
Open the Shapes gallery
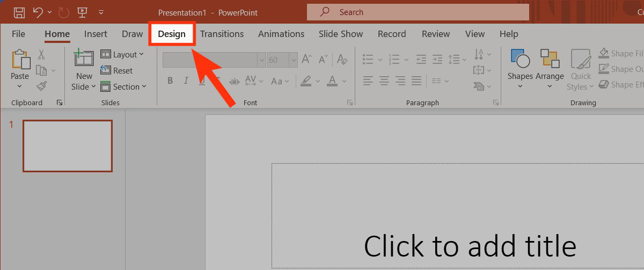[520, 69]
